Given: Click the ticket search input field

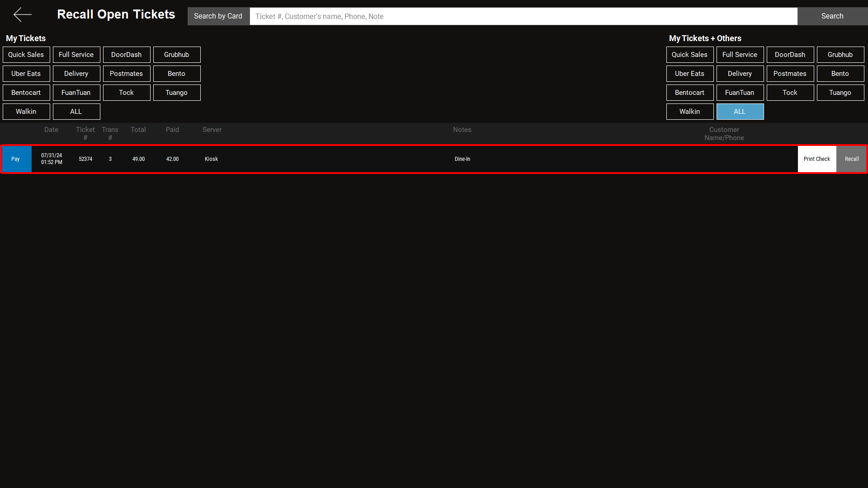Looking at the screenshot, I should 523,16.
